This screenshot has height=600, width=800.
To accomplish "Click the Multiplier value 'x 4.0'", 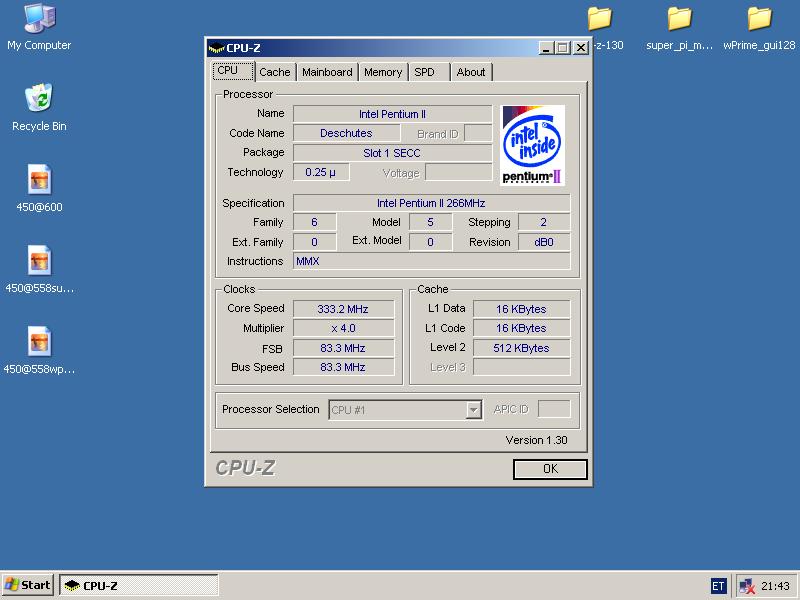I will (343, 329).
